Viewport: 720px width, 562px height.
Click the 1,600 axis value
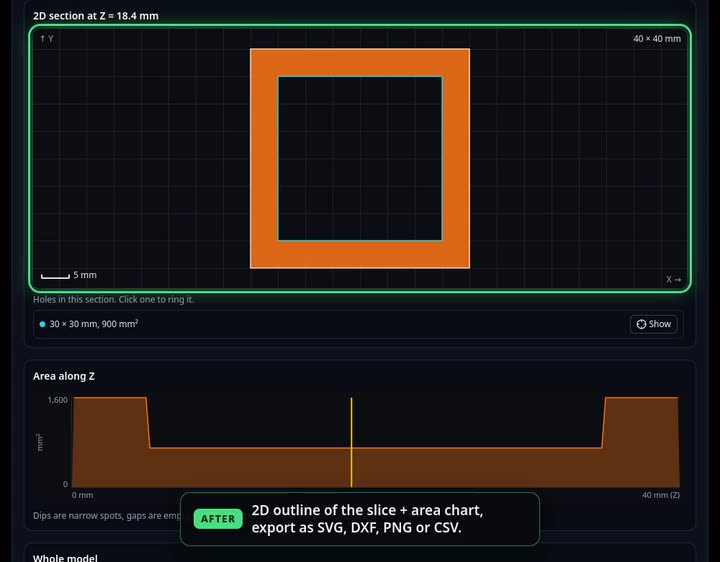[57, 400]
